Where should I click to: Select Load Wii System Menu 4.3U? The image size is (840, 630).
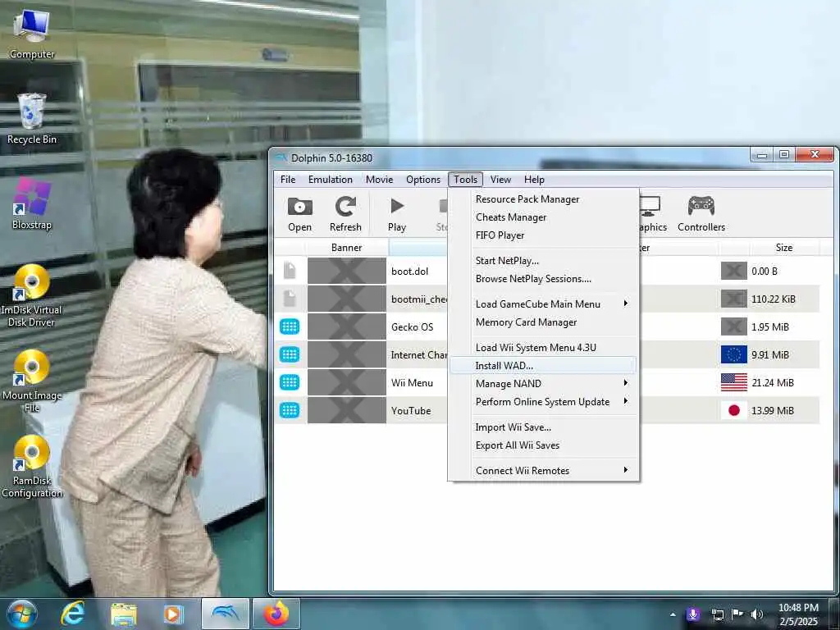pyautogui.click(x=543, y=347)
